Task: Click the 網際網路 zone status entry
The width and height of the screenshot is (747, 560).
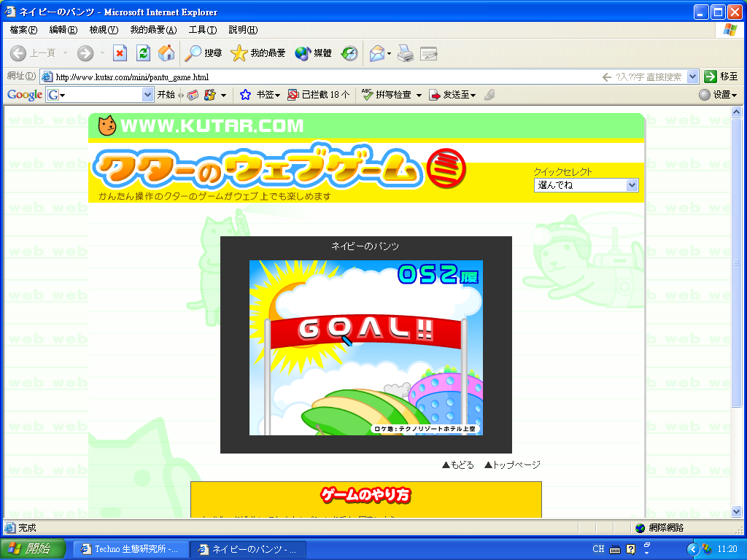Action: [x=660, y=528]
